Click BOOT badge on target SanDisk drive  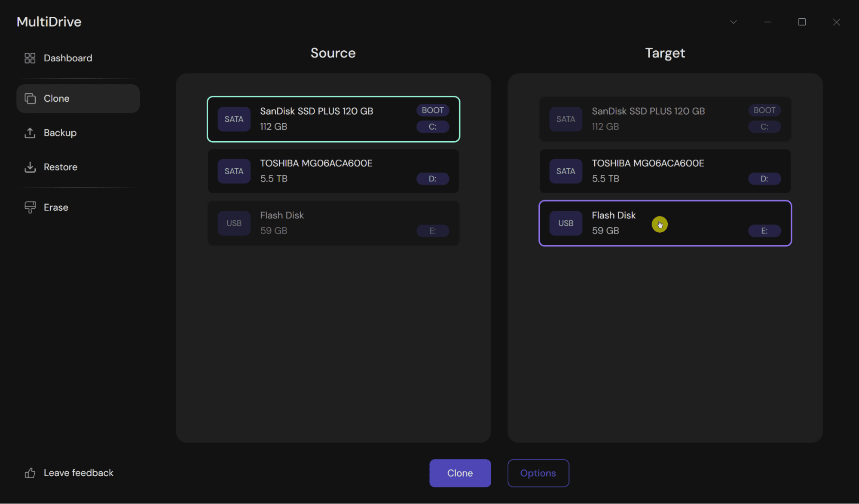click(764, 110)
